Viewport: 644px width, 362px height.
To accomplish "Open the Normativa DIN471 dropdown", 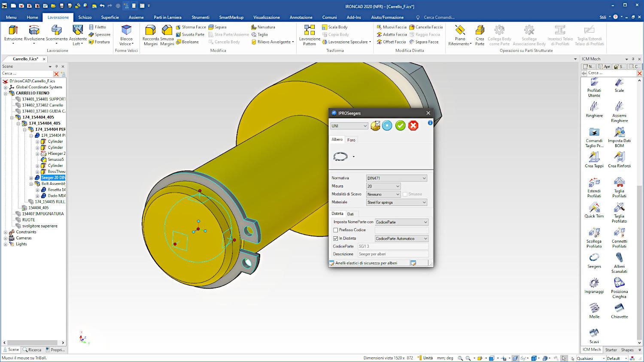I will tap(396, 178).
